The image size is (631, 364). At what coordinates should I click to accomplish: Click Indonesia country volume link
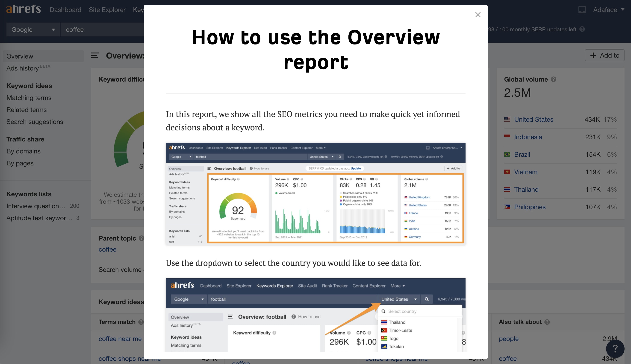pos(528,137)
